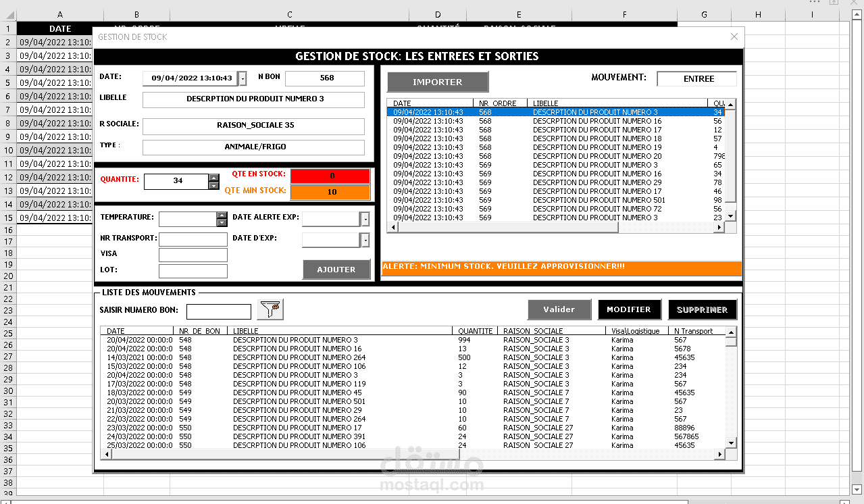Click the LOT input field

[193, 271]
